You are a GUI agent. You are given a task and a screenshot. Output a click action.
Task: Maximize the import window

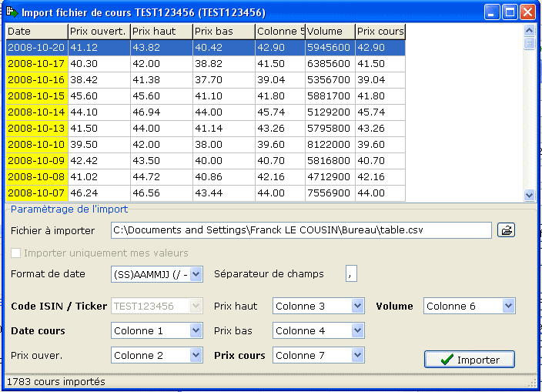point(510,12)
